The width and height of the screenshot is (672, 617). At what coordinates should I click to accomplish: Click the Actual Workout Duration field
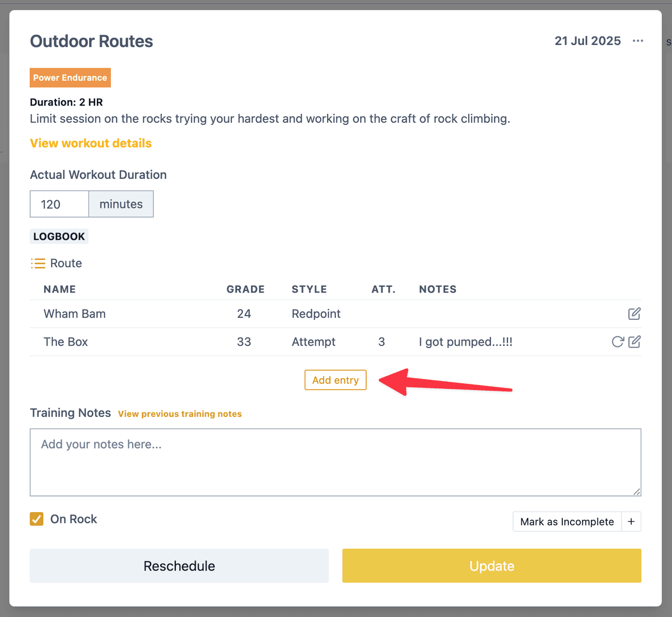point(59,204)
